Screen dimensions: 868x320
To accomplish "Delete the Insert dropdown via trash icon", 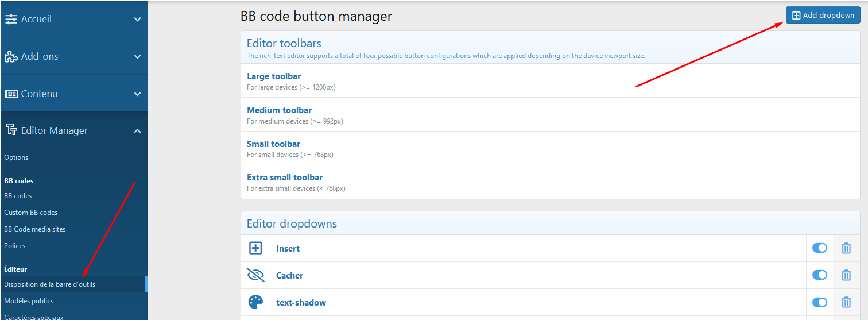I will pos(846,248).
